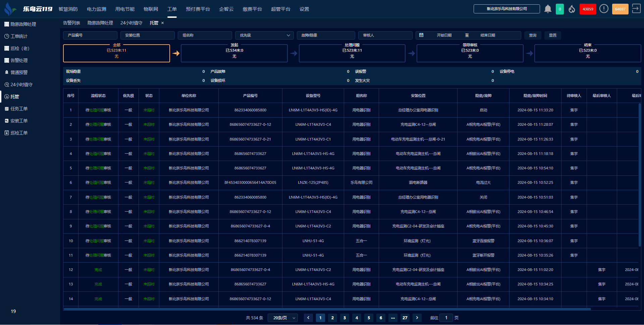Click the logout exit icon
This screenshot has width=644, height=325.
click(x=636, y=9)
